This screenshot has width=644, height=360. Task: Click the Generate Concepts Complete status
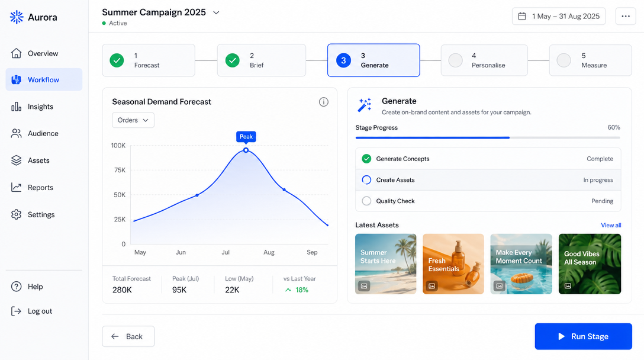pyautogui.click(x=600, y=159)
